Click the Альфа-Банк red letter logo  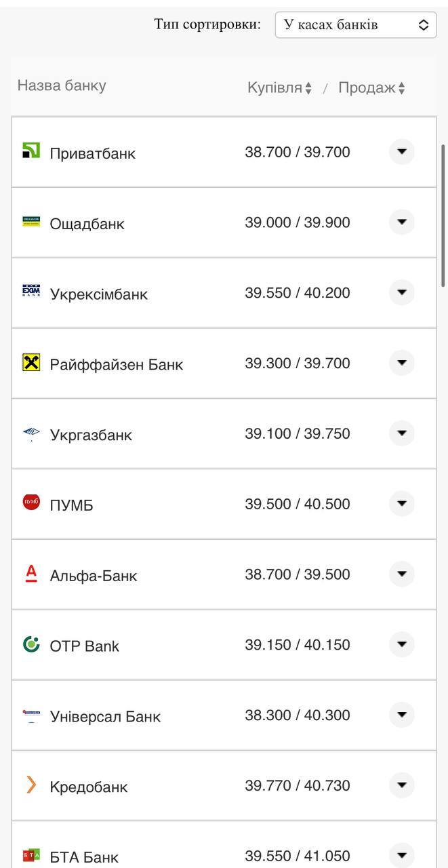tap(31, 574)
